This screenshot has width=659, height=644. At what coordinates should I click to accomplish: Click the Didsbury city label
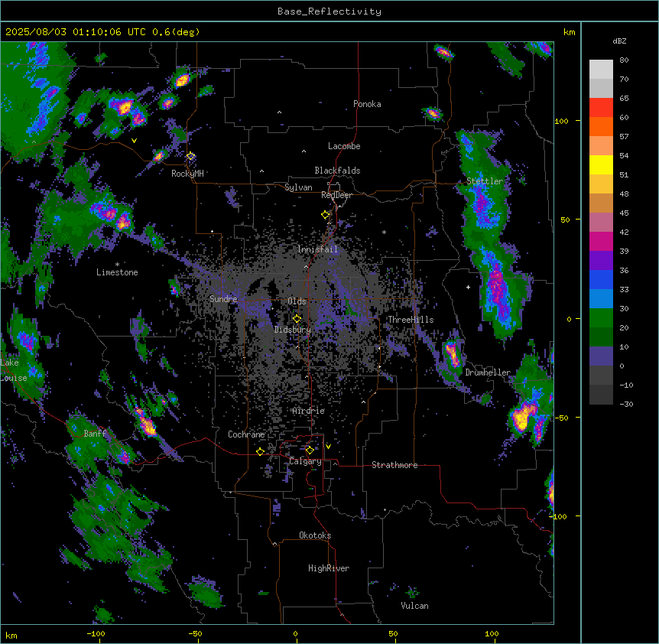[293, 330]
